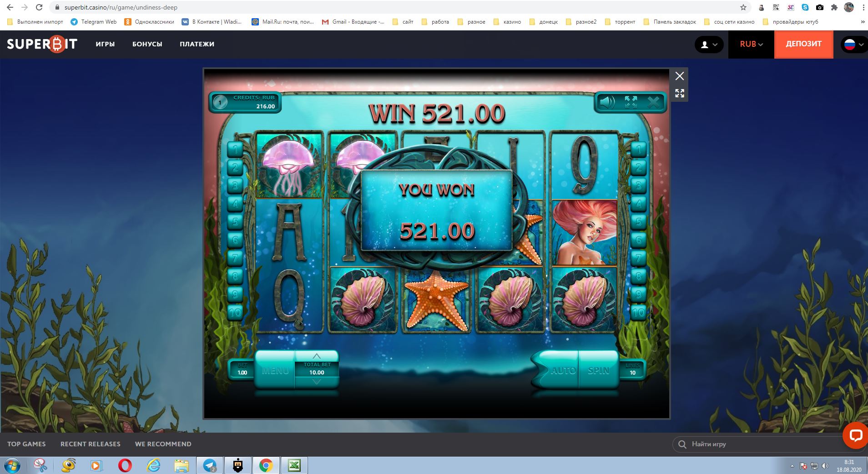868x474 pixels.
Task: Click the coin credits icon
Action: [220, 103]
